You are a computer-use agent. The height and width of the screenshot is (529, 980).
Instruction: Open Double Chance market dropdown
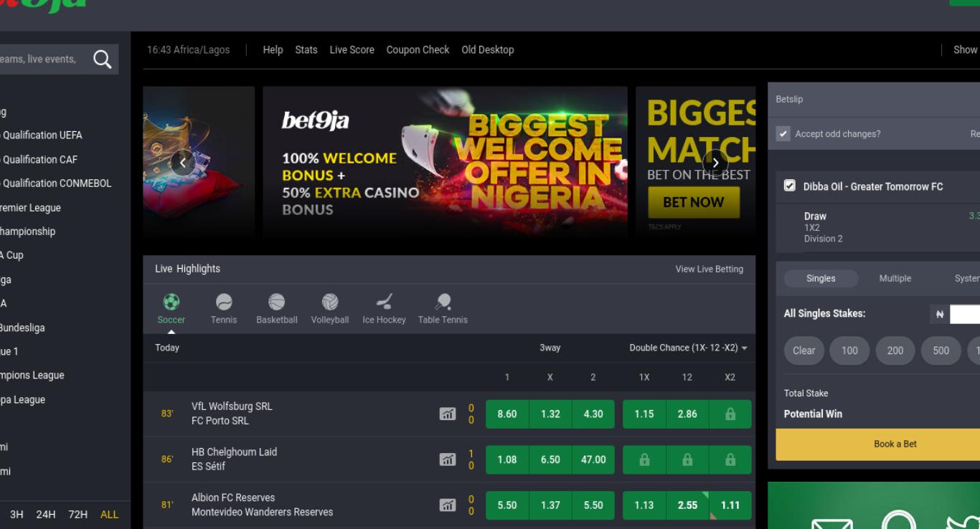click(x=689, y=348)
